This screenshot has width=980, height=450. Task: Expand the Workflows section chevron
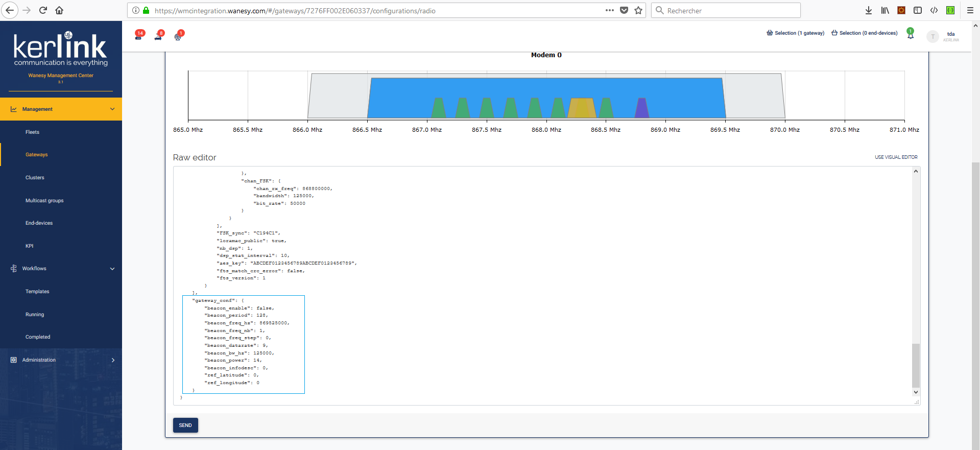pyautogui.click(x=112, y=269)
